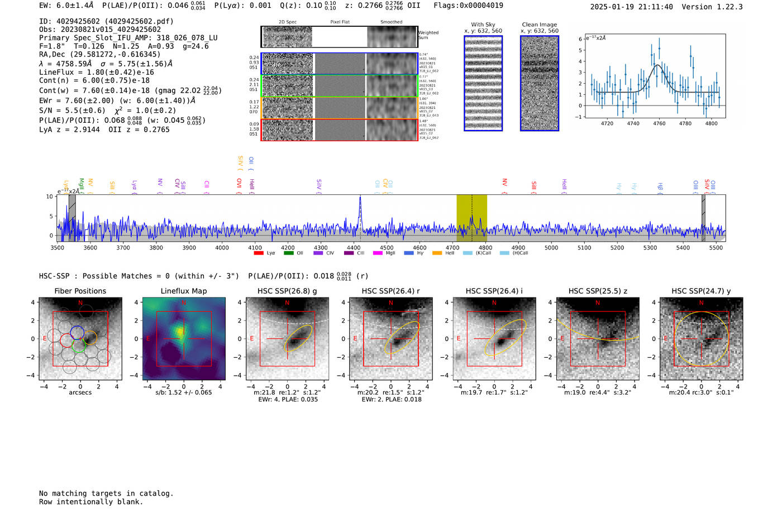The width and height of the screenshot is (782, 532).
Task: Click the s/b: 1.52 +/- 0.065 caption
Action: pyautogui.click(x=184, y=392)
